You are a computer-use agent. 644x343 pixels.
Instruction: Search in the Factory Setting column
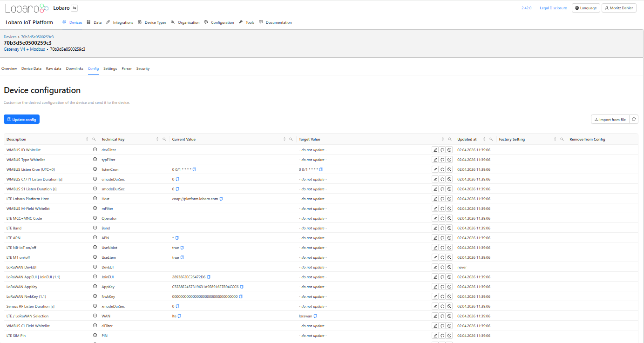562,139
